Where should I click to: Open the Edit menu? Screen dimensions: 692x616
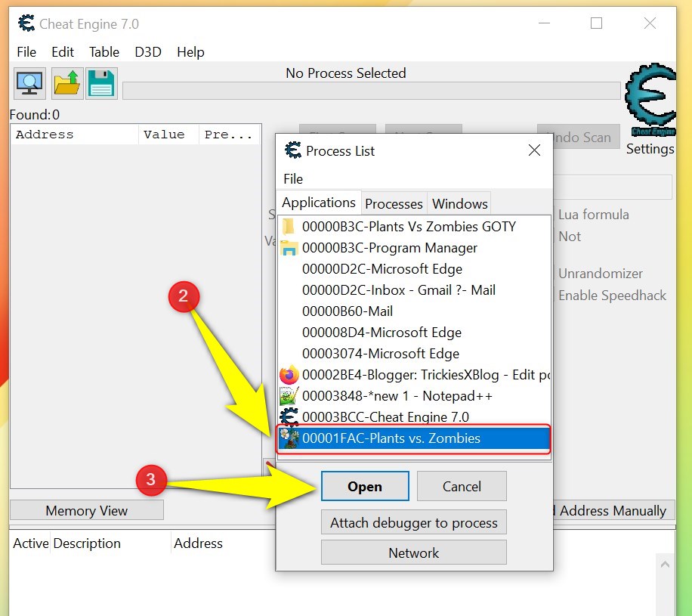63,52
